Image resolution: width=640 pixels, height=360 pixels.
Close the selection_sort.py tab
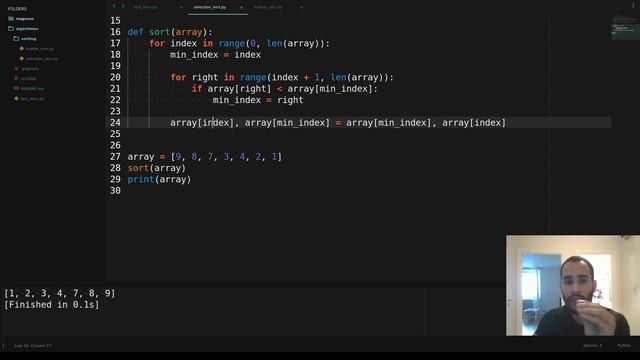pos(241,7)
